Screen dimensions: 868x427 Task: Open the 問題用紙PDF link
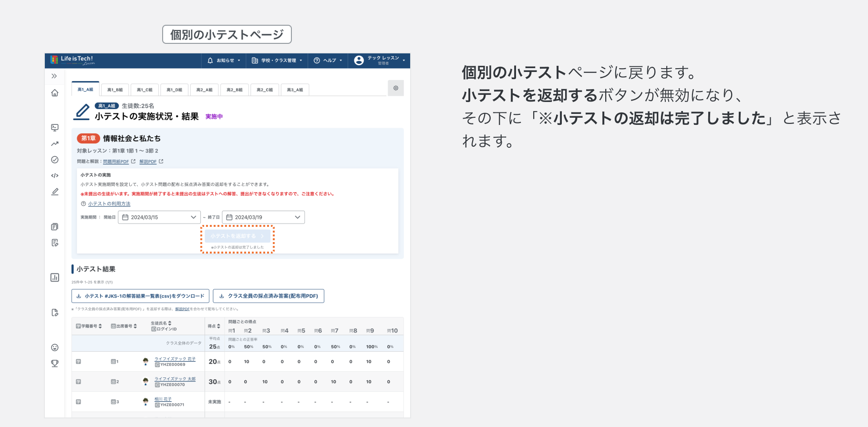pyautogui.click(x=116, y=162)
